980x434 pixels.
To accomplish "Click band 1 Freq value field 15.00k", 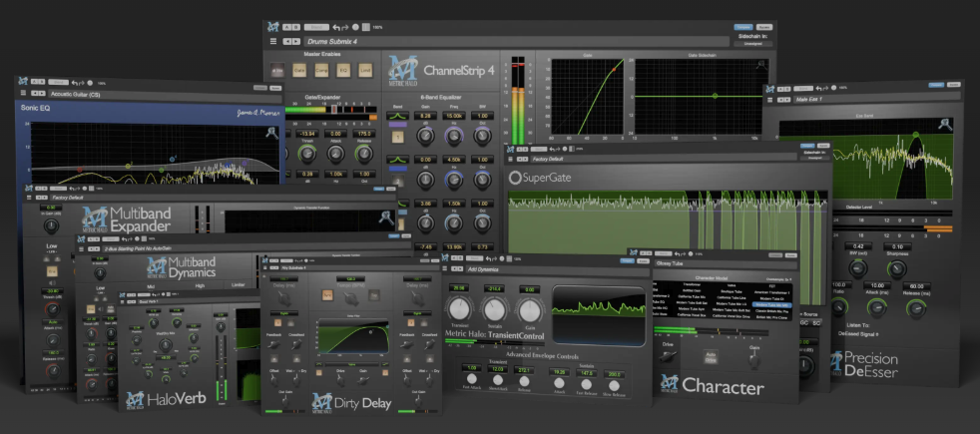I will [x=453, y=116].
